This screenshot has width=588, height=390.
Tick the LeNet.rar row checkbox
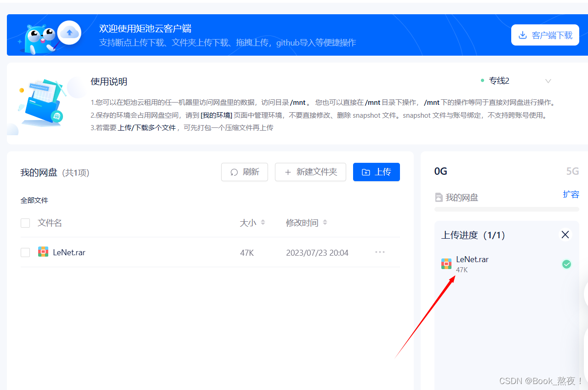(x=25, y=252)
